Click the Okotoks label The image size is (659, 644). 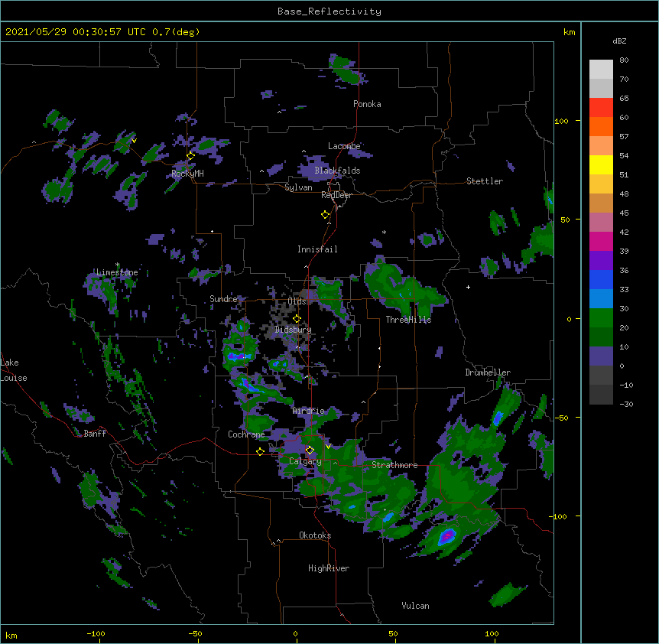[315, 535]
